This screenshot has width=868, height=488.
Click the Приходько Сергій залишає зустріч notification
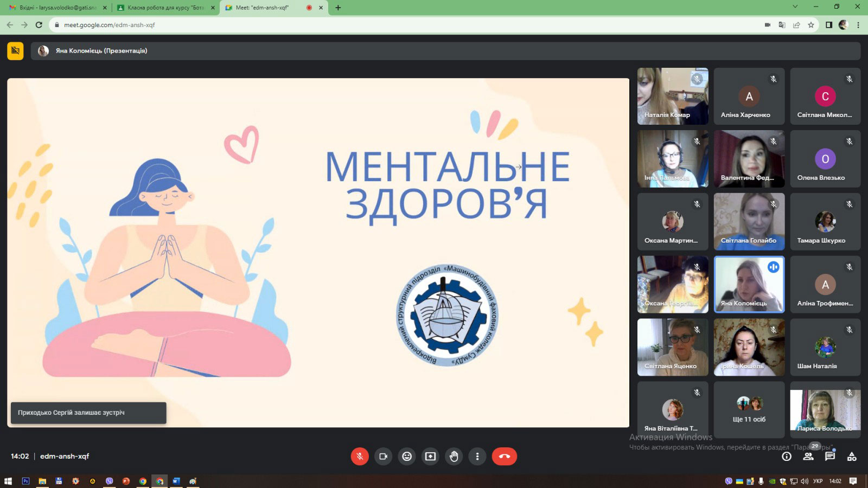pyautogui.click(x=88, y=413)
